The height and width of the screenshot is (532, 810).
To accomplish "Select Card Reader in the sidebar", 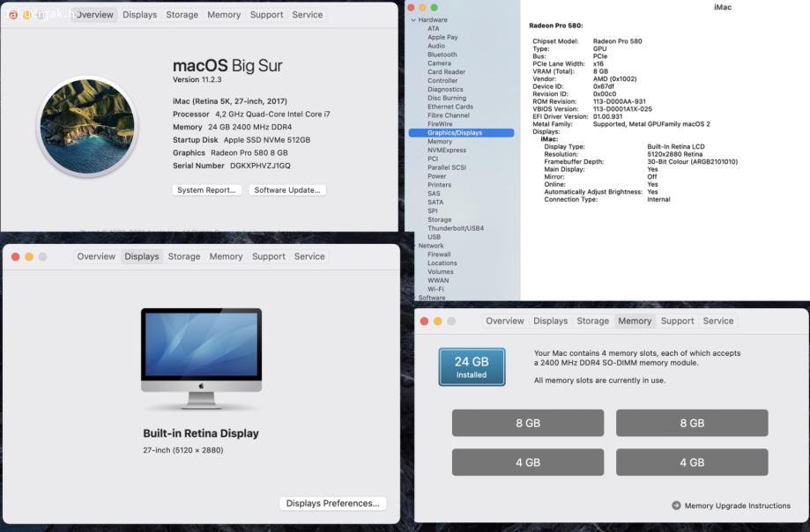I will click(x=446, y=72).
